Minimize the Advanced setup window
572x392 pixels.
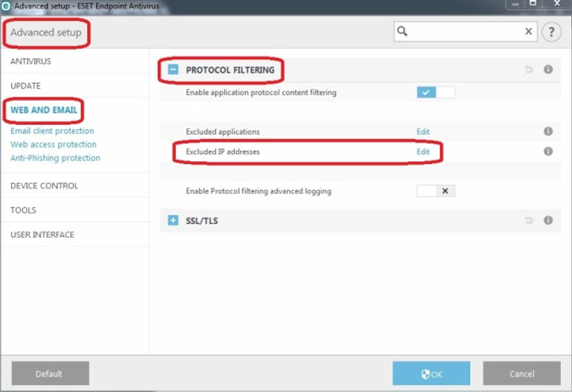[515, 4]
